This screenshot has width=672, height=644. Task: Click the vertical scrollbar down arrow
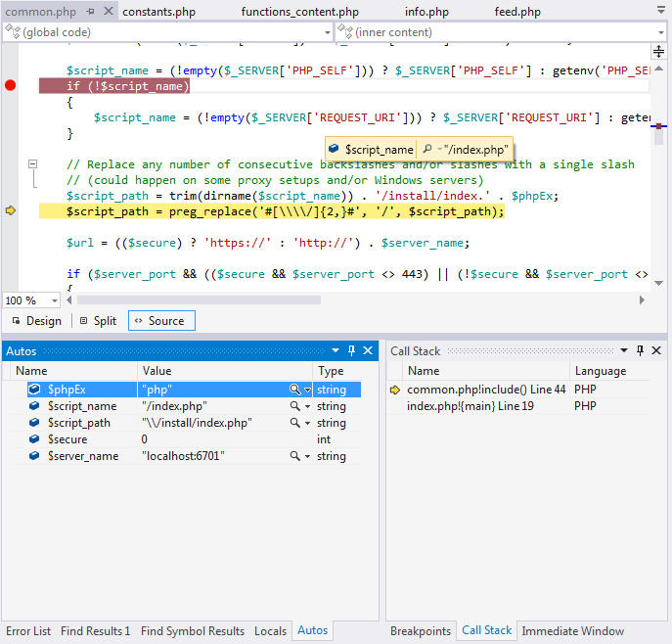(x=659, y=283)
